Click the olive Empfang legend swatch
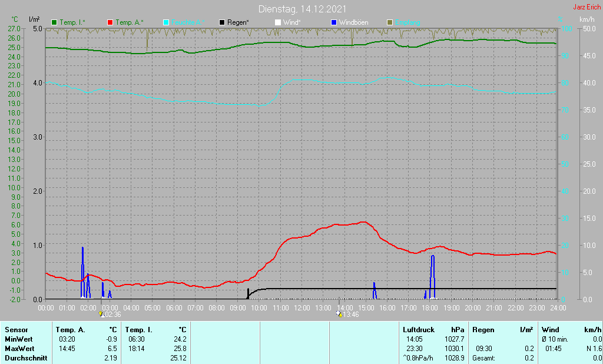The width and height of the screenshot is (603, 364). [390, 23]
